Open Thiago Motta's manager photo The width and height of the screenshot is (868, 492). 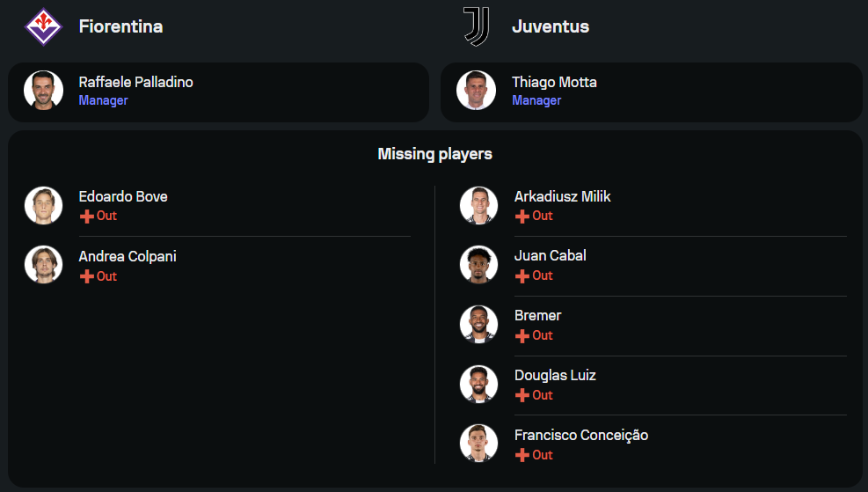pyautogui.click(x=476, y=91)
